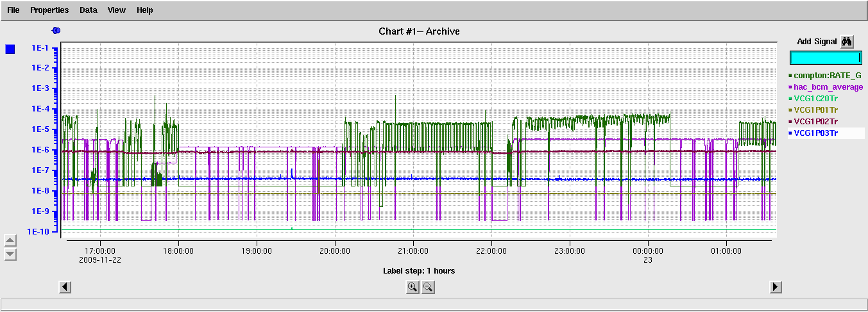
Task: Open the View menu
Action: coord(117,10)
